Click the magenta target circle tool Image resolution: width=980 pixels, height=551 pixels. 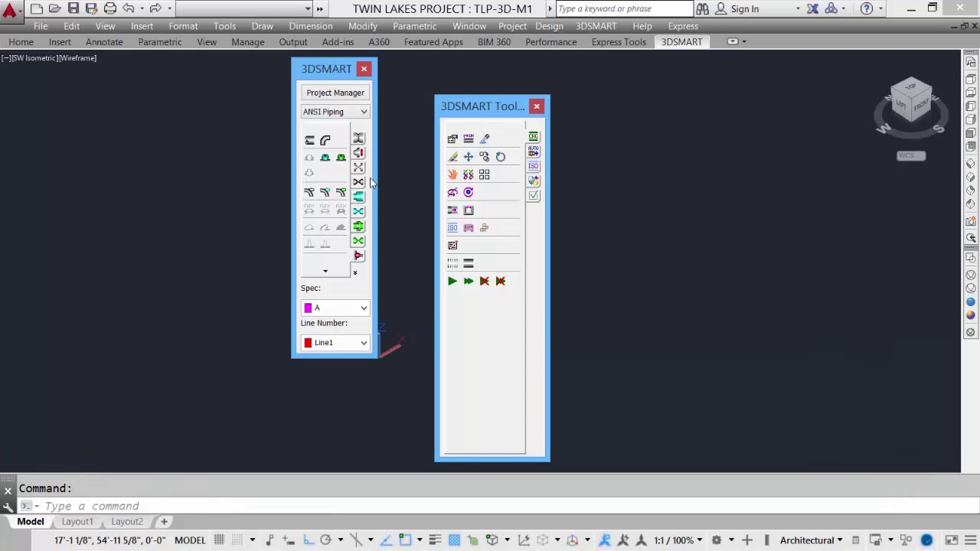469,192
